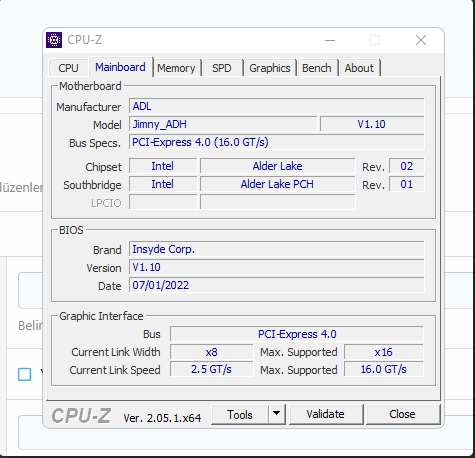This screenshot has width=475, height=458.
Task: Click the Graphic Interface Bus PCI-Express 4.0 field
Action: click(x=297, y=334)
